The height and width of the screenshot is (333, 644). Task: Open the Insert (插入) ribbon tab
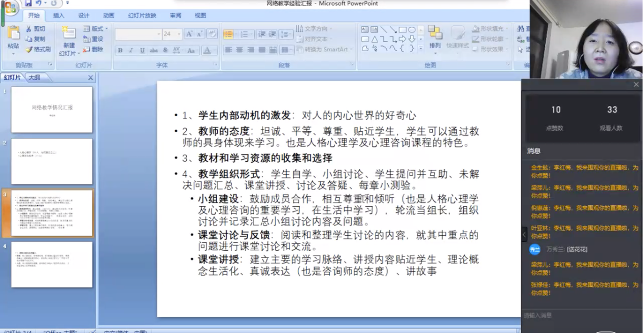point(59,16)
